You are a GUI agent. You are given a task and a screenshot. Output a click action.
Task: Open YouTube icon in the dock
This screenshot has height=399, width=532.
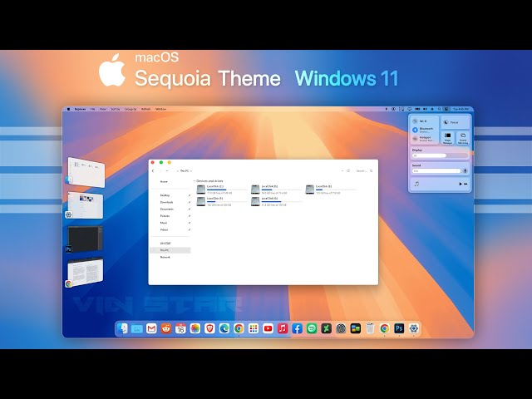[x=268, y=328]
